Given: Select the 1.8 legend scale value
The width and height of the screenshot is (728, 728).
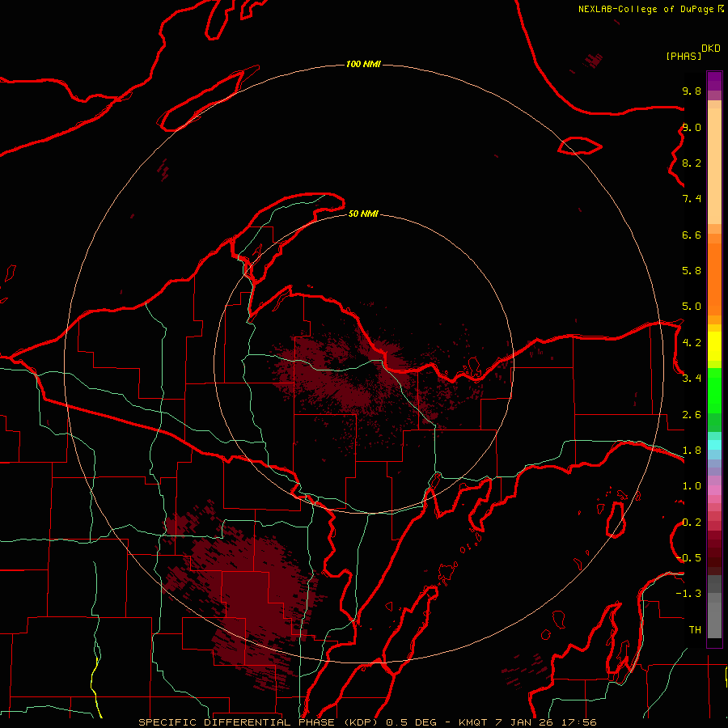Looking at the screenshot, I should (692, 451).
